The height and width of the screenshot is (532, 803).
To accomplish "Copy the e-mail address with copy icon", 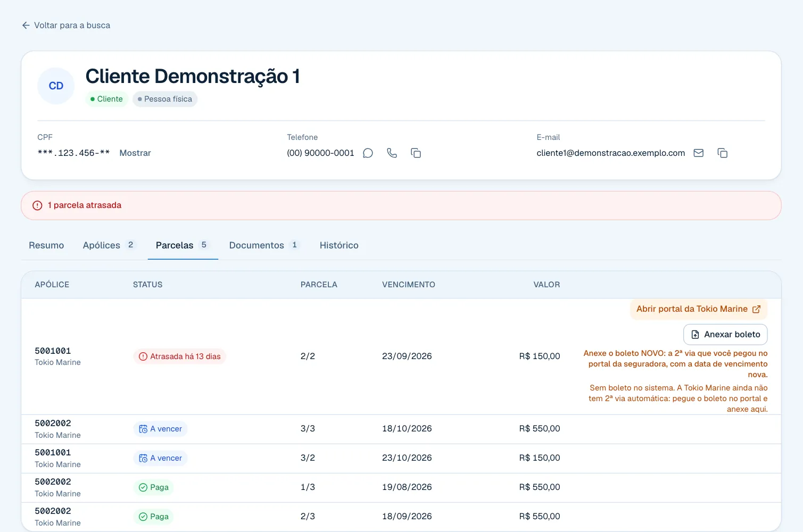I will (723, 153).
